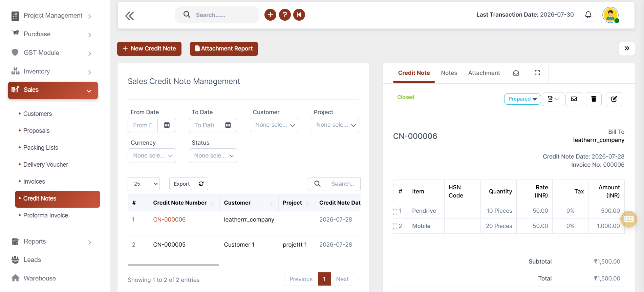Email the credit note CN-000006
The width and height of the screenshot is (644, 292).
point(574,99)
